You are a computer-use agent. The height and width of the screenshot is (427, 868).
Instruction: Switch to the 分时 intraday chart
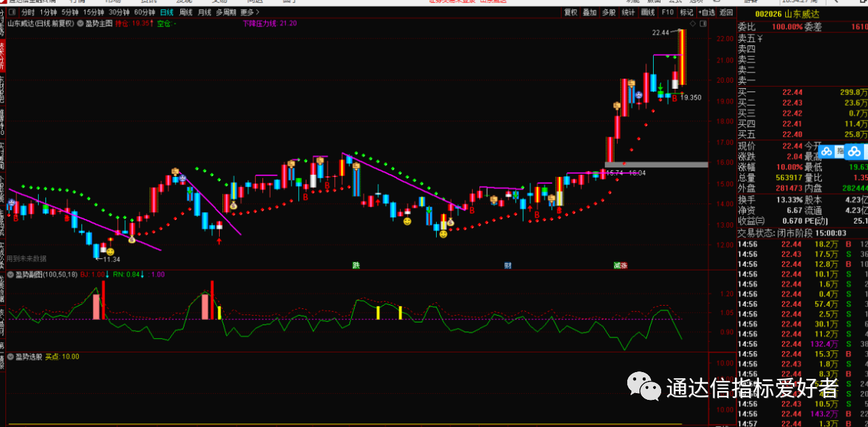pos(27,12)
